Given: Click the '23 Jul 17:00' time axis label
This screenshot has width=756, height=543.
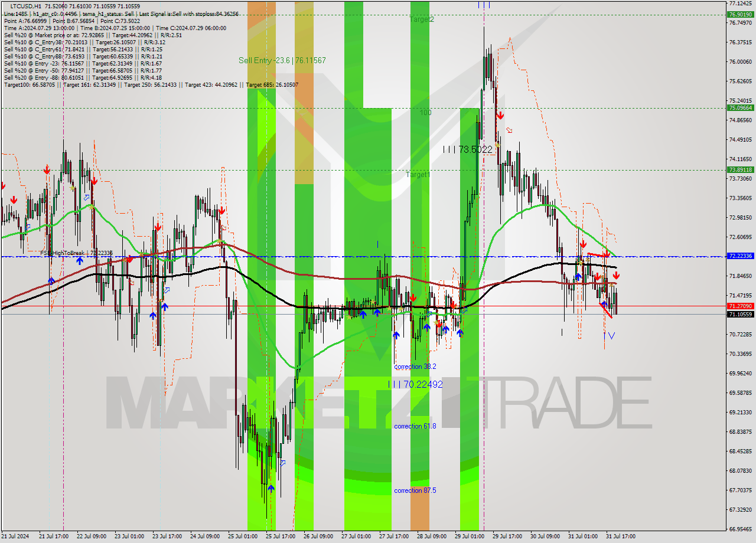Looking at the screenshot, I should (x=167, y=537).
